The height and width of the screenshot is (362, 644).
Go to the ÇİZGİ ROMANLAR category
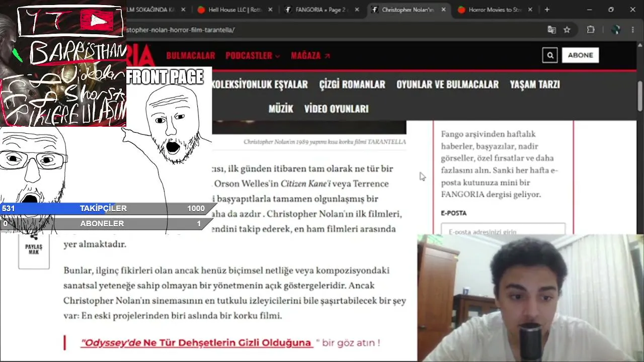352,84
